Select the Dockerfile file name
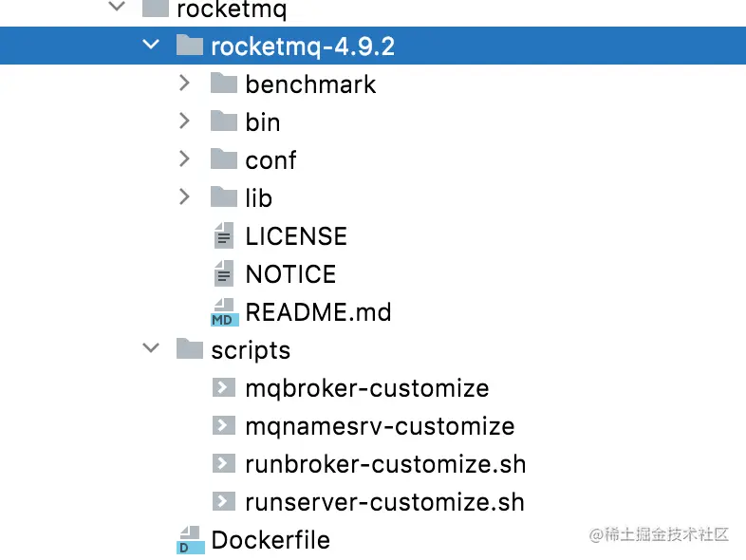The width and height of the screenshot is (746, 560). [x=270, y=540]
